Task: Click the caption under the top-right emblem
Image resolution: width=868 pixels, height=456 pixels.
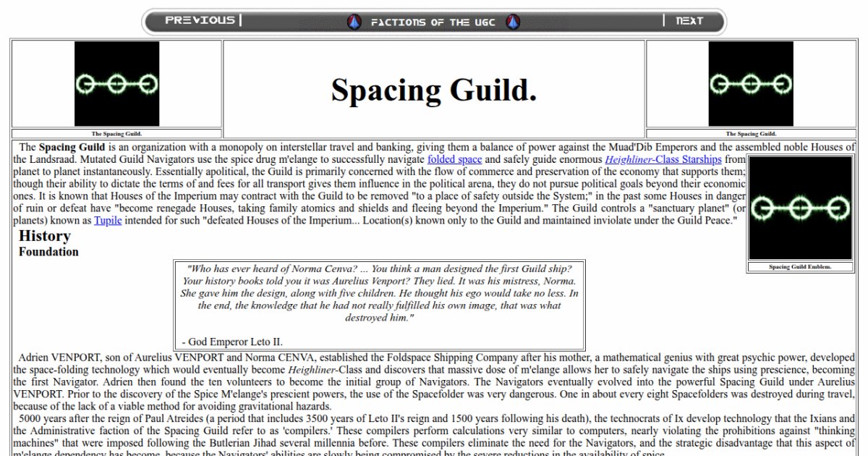Action: click(751, 134)
